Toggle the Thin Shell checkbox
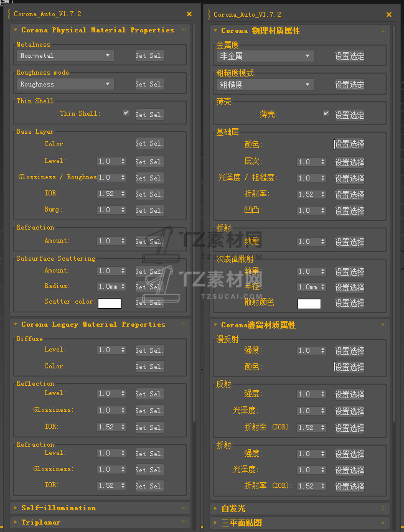404x532 pixels. click(126, 113)
